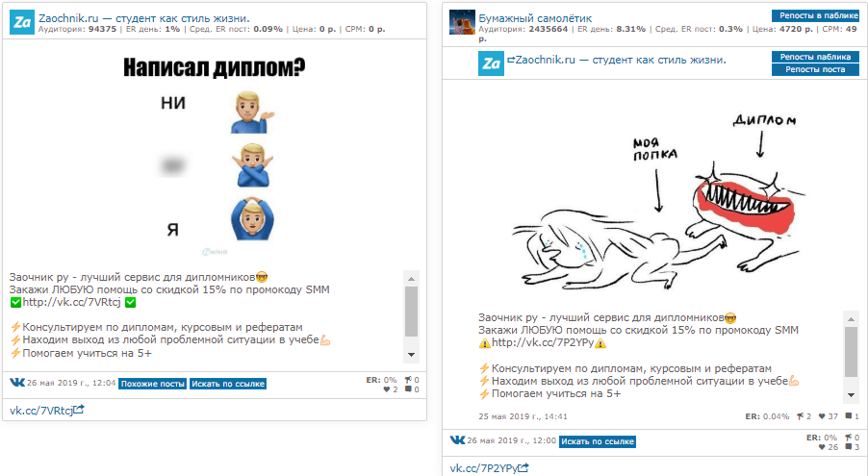Click Искать по ссылке in the right post
The image size is (868, 476).
point(598,441)
